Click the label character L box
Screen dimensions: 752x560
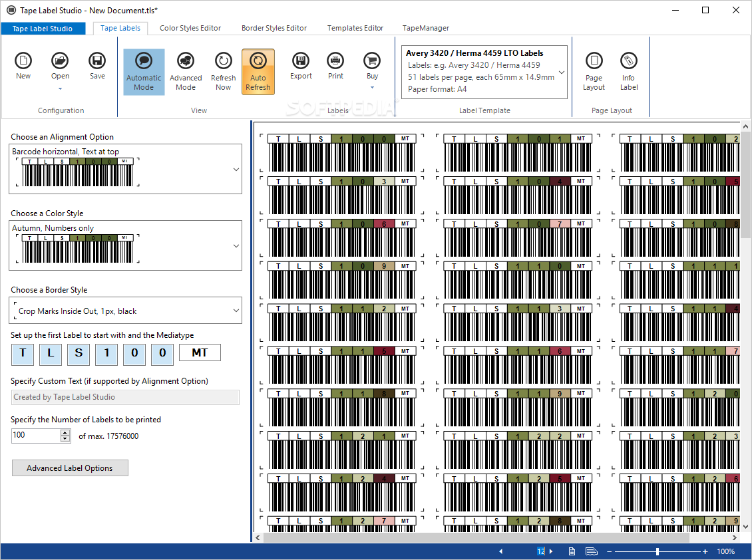(x=51, y=353)
